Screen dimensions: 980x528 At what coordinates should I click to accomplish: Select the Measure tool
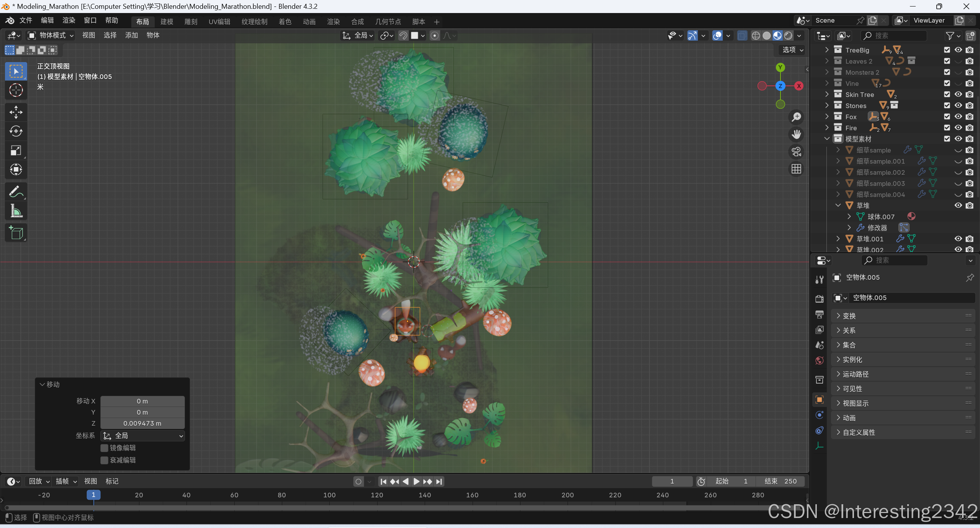(x=16, y=211)
